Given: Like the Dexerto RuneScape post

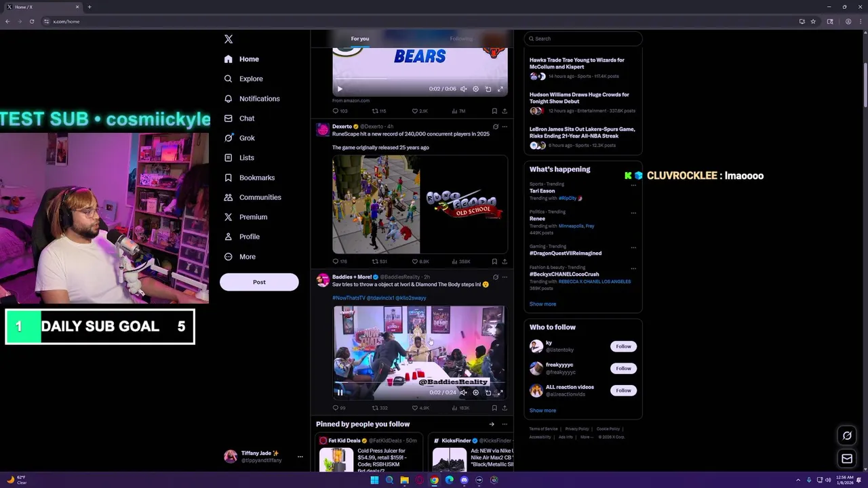Looking at the screenshot, I should (x=420, y=262).
